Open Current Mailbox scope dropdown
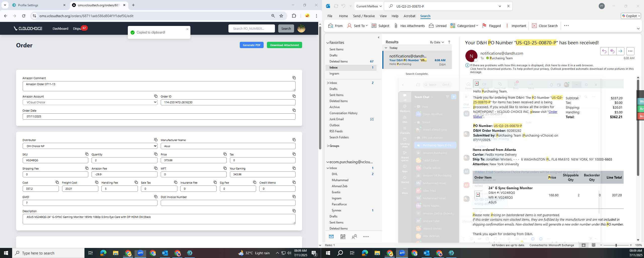The height and width of the screenshot is (258, 644). (369, 6)
